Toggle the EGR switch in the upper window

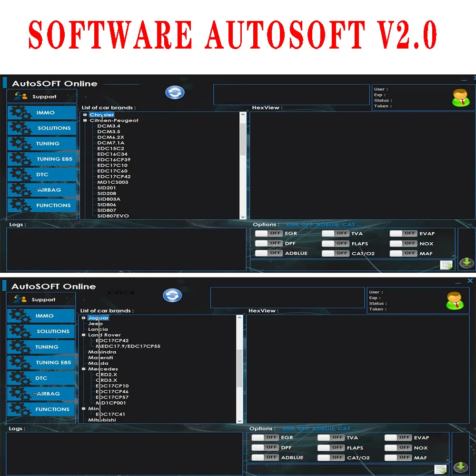coord(268,233)
